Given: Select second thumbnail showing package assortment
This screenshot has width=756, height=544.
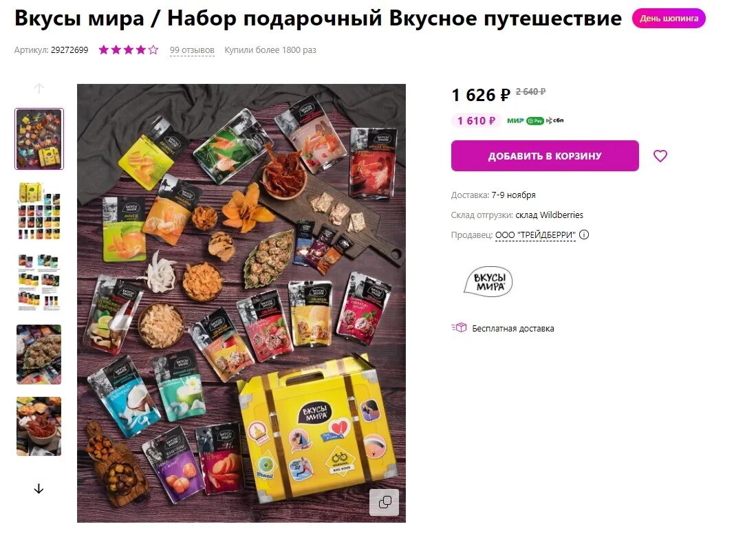Looking at the screenshot, I should click(39, 210).
